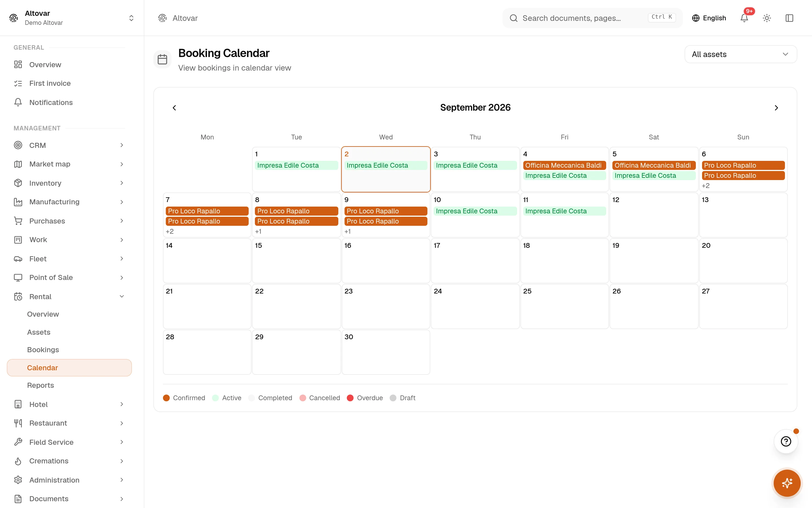The height and width of the screenshot is (508, 812).
Task: Click the Administration gear icon
Action: (x=18, y=480)
